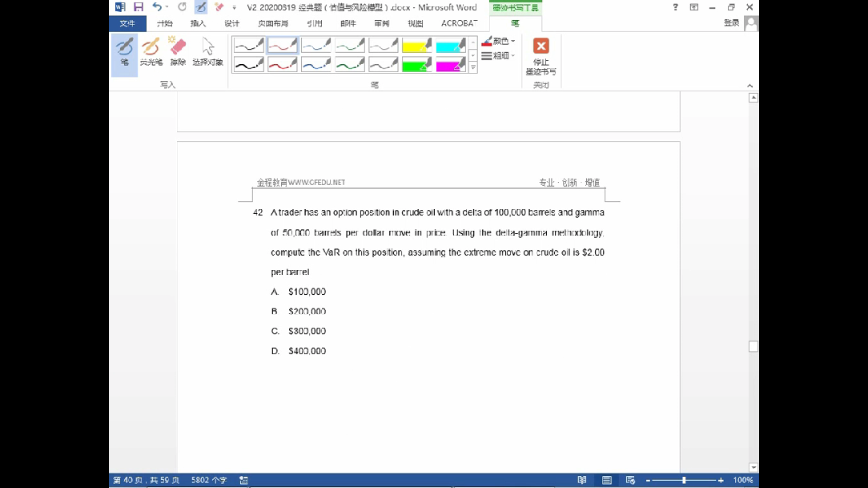The height and width of the screenshot is (488, 868).
Task: Pick the magenta highlighter pen style
Action: [x=451, y=65]
